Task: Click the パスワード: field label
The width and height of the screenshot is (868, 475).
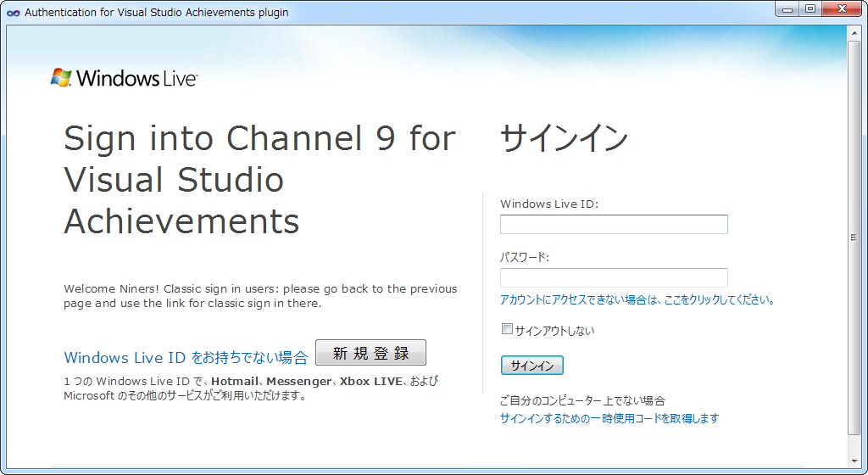Action: pos(524,257)
